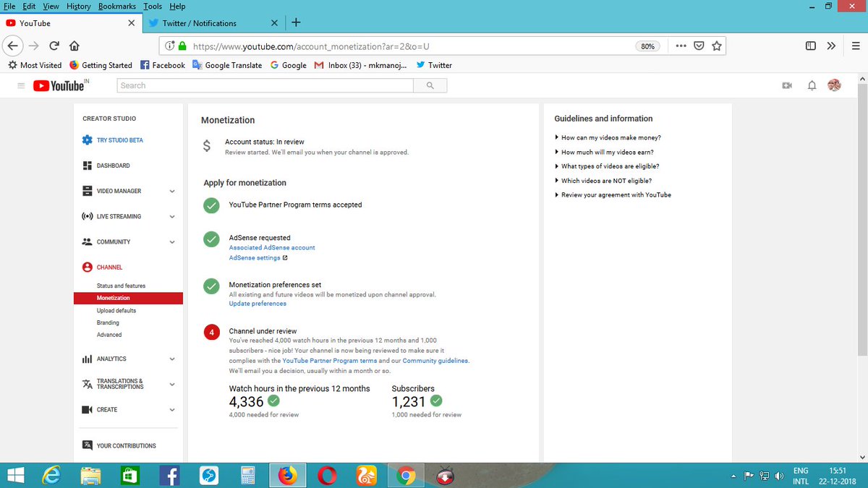Click the Create camera icon in sidebar

87,409
